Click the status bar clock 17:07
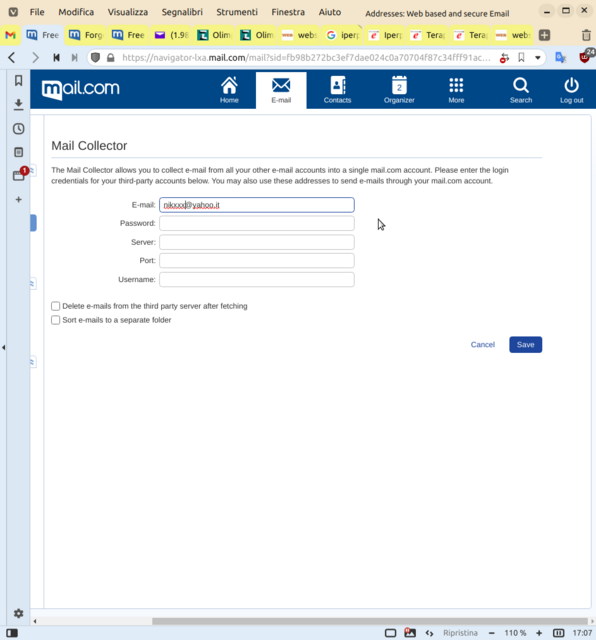596x640 pixels. [582, 633]
